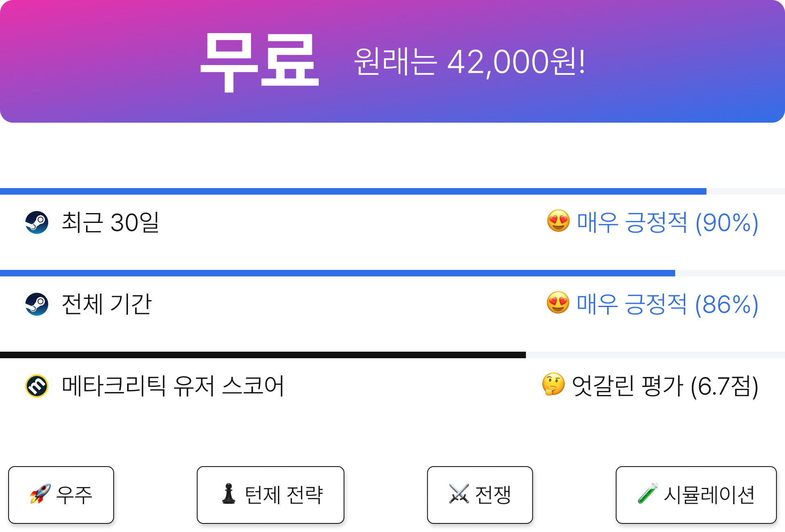Screen dimensions: 785x532
Task: Click the heart-eyes emoji next to 86%
Action: (558, 303)
